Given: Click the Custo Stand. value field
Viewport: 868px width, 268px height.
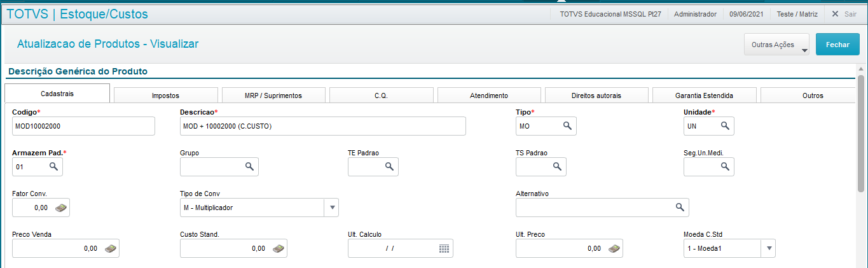Looking at the screenshot, I should [x=233, y=248].
